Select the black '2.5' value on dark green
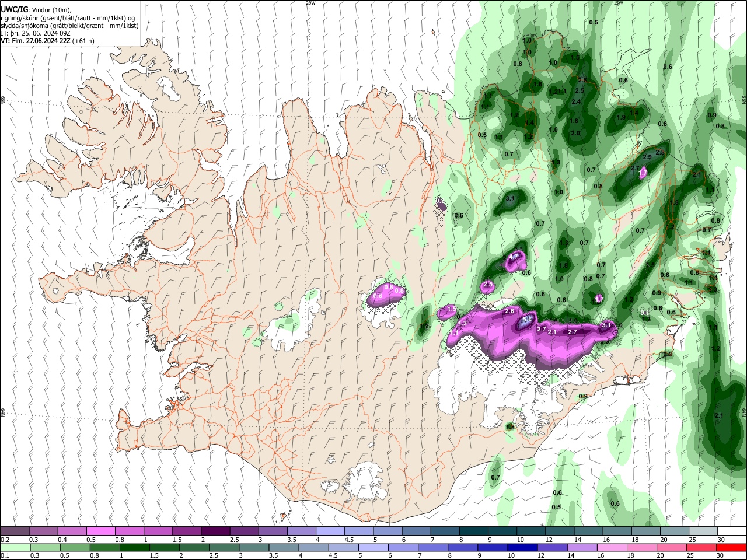The width and height of the screenshot is (747, 560). (x=580, y=91)
